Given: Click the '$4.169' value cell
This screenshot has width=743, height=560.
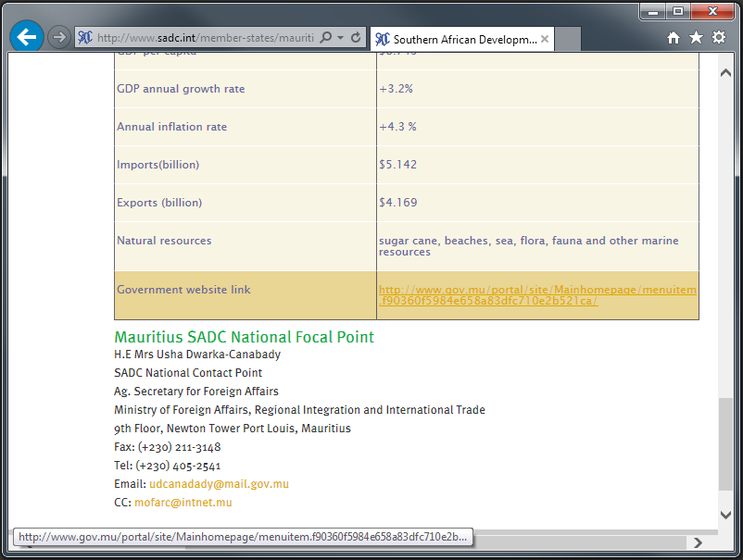Looking at the screenshot, I should [x=538, y=203].
